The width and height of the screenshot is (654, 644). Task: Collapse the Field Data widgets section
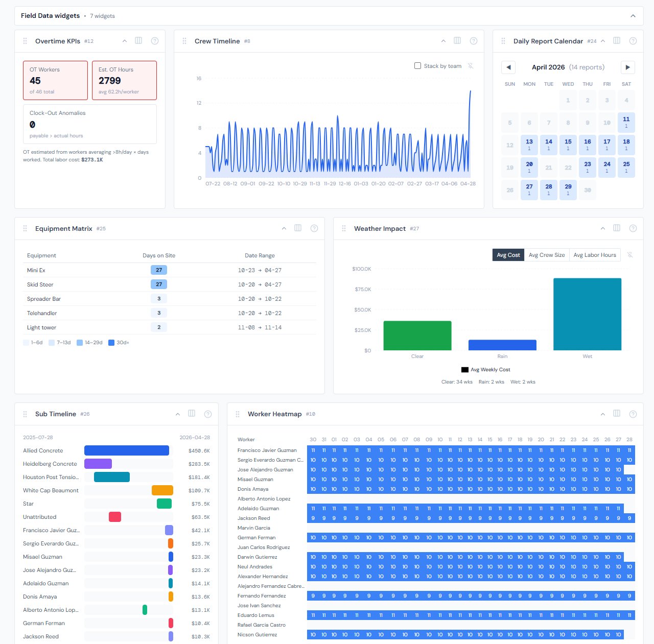[x=633, y=16]
